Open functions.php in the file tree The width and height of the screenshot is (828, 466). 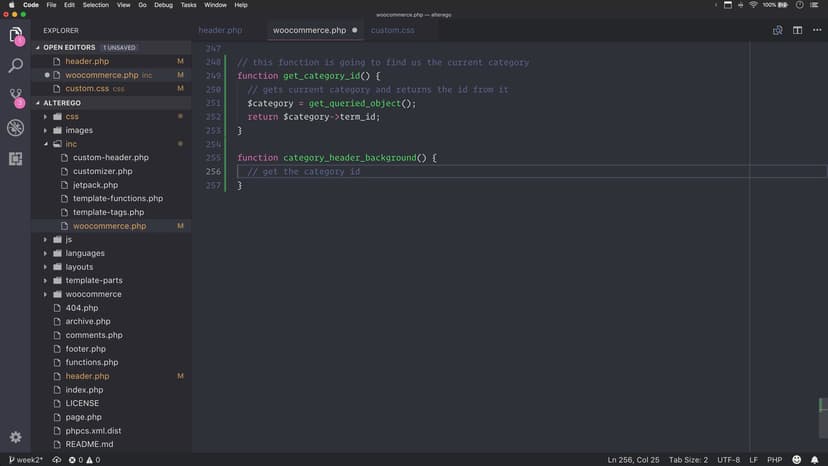click(x=92, y=362)
